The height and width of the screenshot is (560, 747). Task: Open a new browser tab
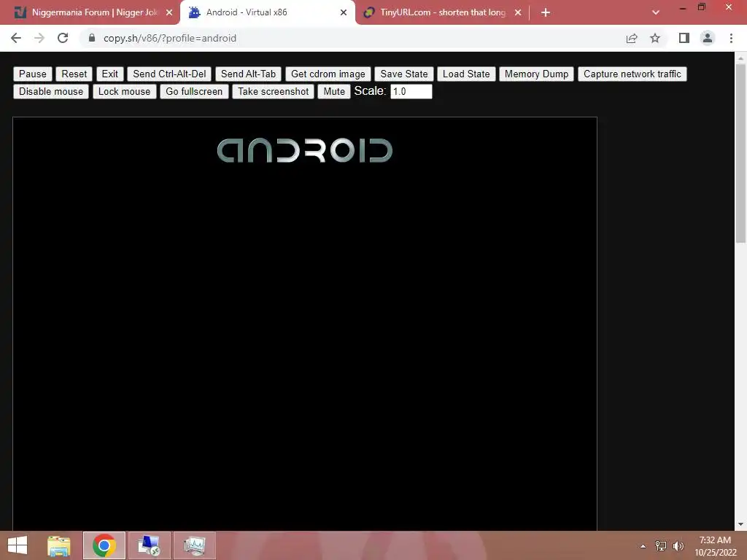point(546,12)
